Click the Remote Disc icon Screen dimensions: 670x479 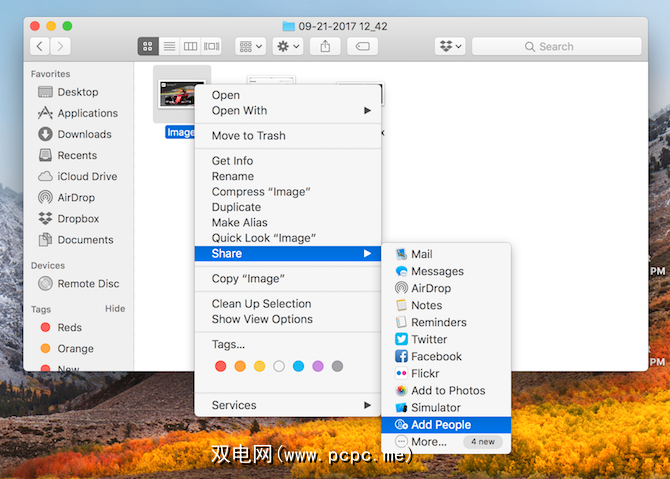pos(45,283)
